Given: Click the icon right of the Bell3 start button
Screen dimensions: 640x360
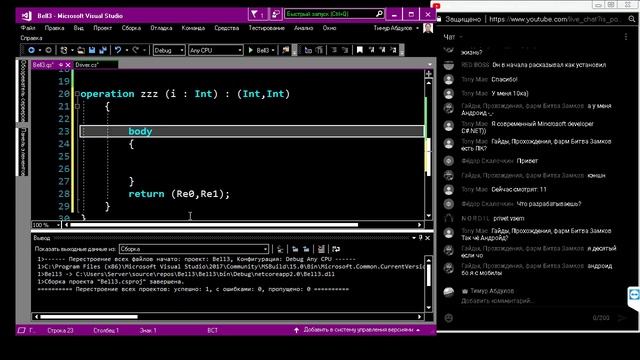Looking at the screenshot, I should point(285,50).
